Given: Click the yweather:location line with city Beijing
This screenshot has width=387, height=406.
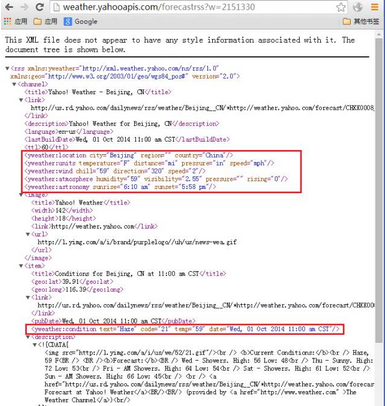Looking at the screenshot, I should [128, 155].
